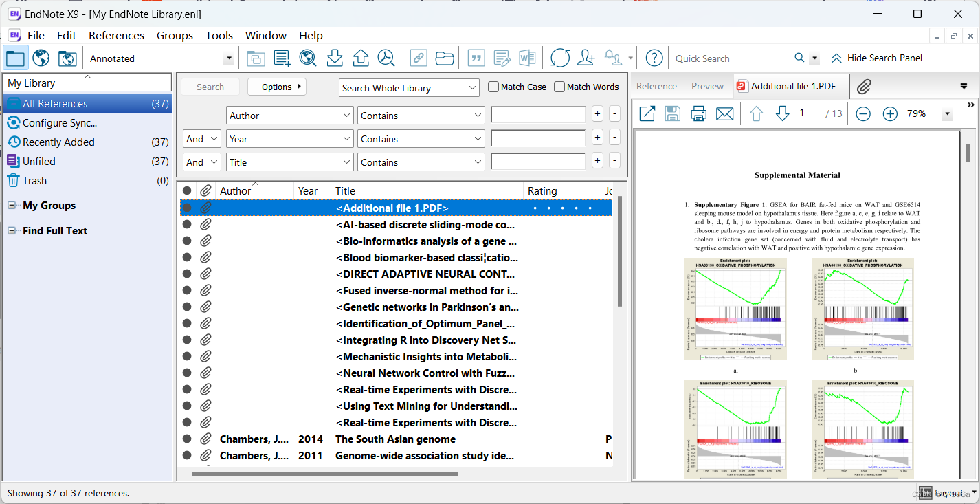Click the Format Bibliography icon

click(x=502, y=58)
